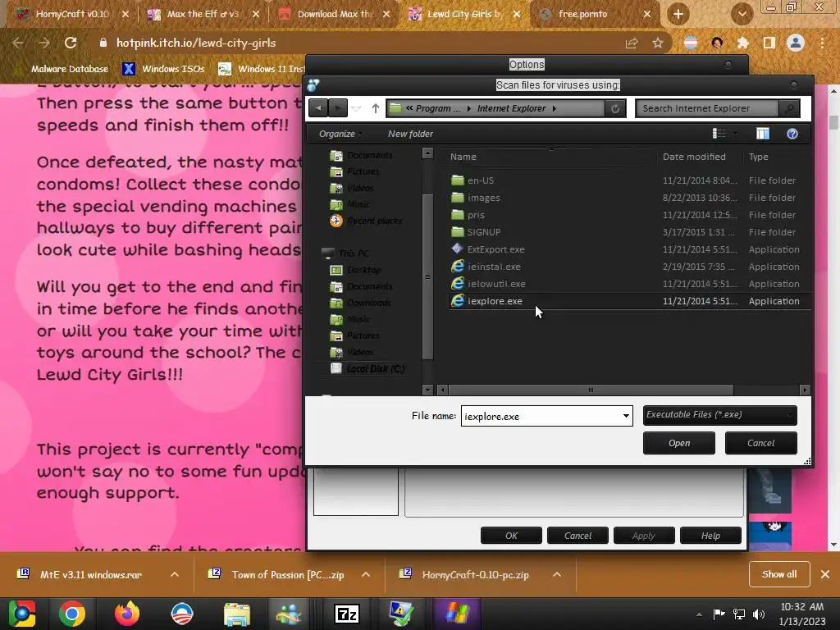Open File Explorer from taskbar
The height and width of the screenshot is (630, 840).
(x=237, y=614)
